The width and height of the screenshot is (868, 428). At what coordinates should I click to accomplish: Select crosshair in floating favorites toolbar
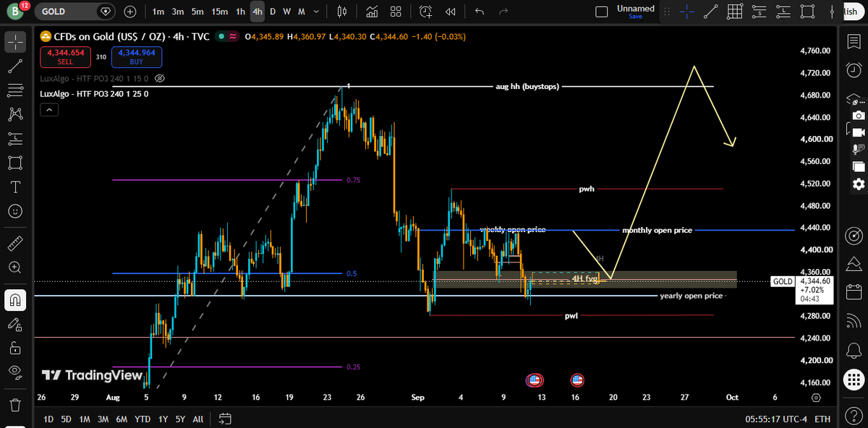687,12
